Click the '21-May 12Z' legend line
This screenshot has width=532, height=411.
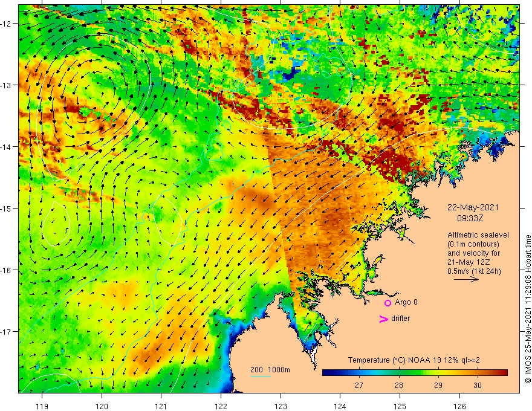468,262
